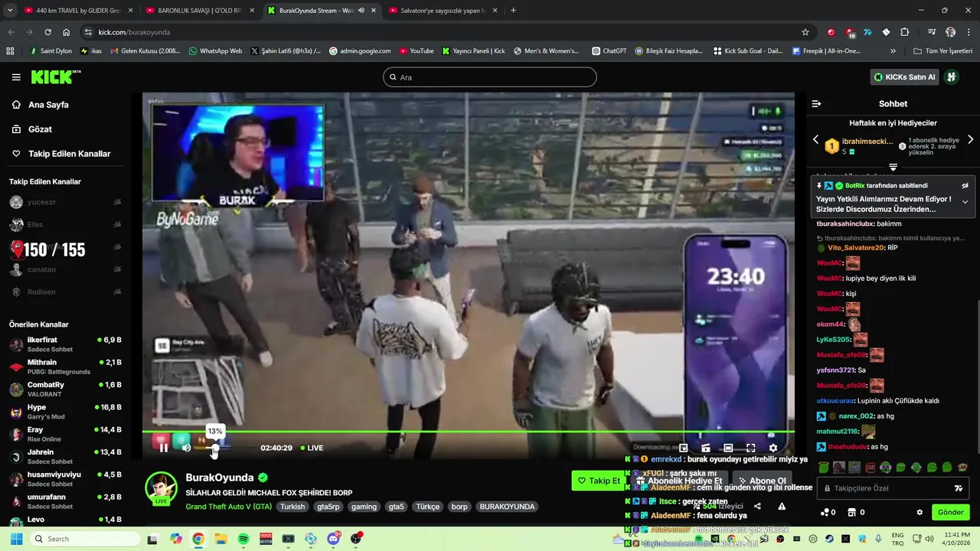980x551 pixels.
Task: Open picture-in-picture popout in the player
Action: (684, 448)
